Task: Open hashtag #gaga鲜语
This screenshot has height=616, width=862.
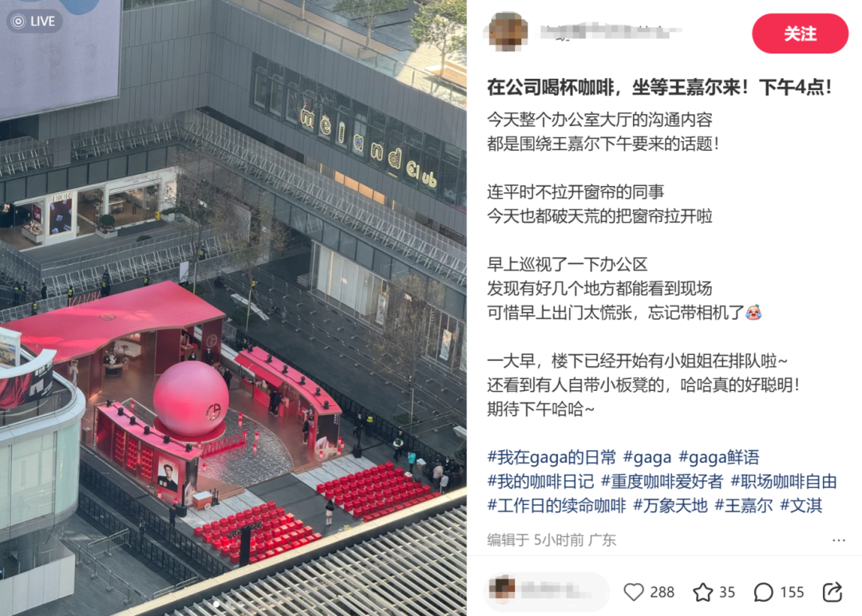Action: tap(719, 457)
